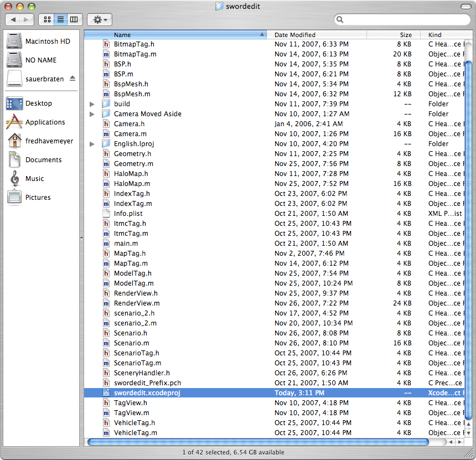The width and height of the screenshot is (476, 460).
Task: Expand the English.lproj folder
Action: 92,144
